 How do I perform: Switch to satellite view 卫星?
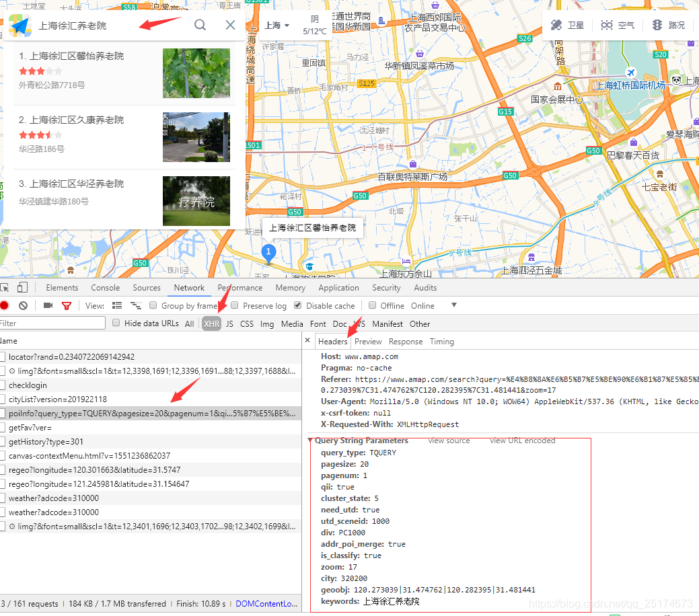click(x=567, y=26)
